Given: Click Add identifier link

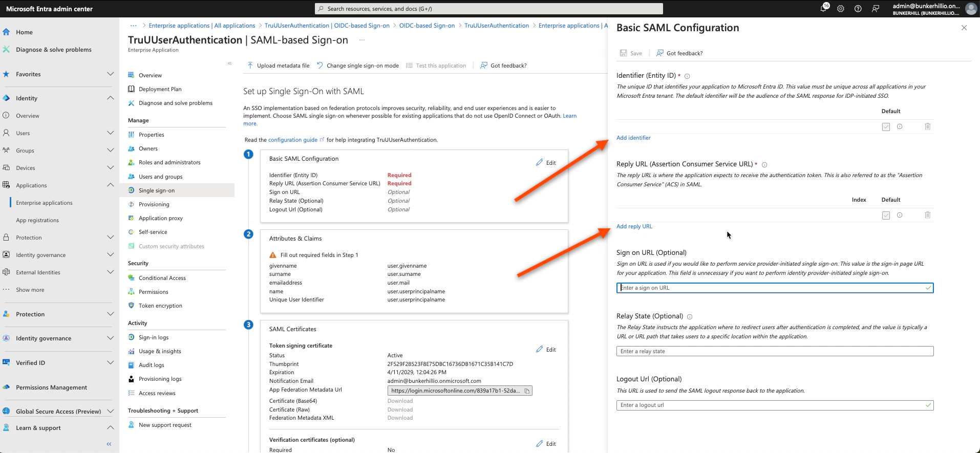Looking at the screenshot, I should [x=633, y=138].
